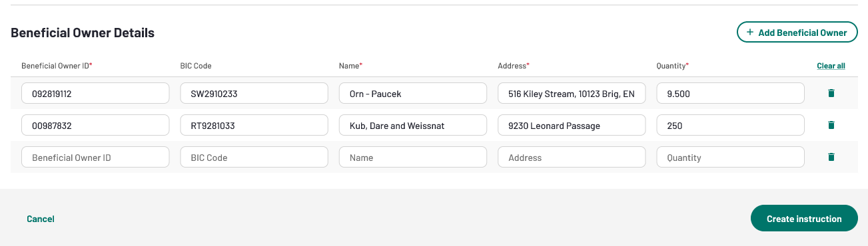Edit BIC Code RT9281033 field

click(254, 125)
